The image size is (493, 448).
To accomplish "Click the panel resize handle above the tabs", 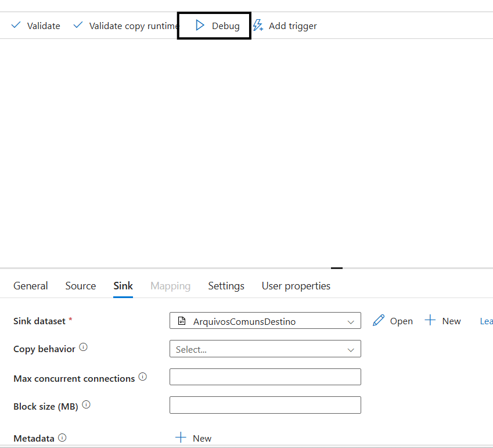I will (x=336, y=268).
